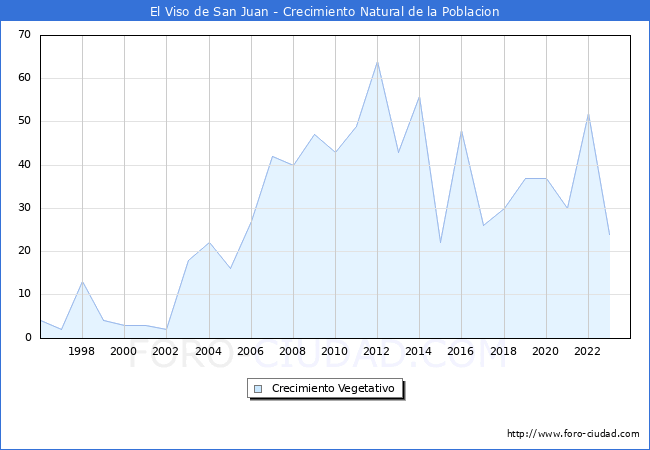Click the 10 y-axis value label
This screenshot has height=450, width=650.
(x=24, y=295)
